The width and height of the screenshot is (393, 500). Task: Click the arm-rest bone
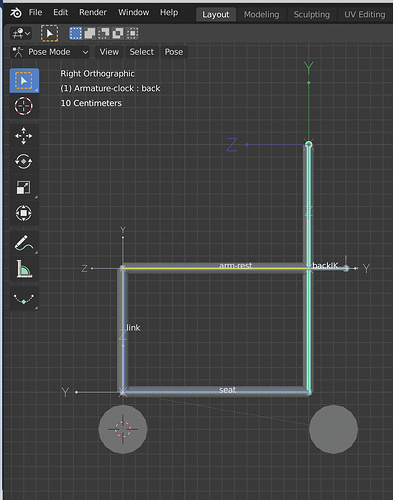216,268
